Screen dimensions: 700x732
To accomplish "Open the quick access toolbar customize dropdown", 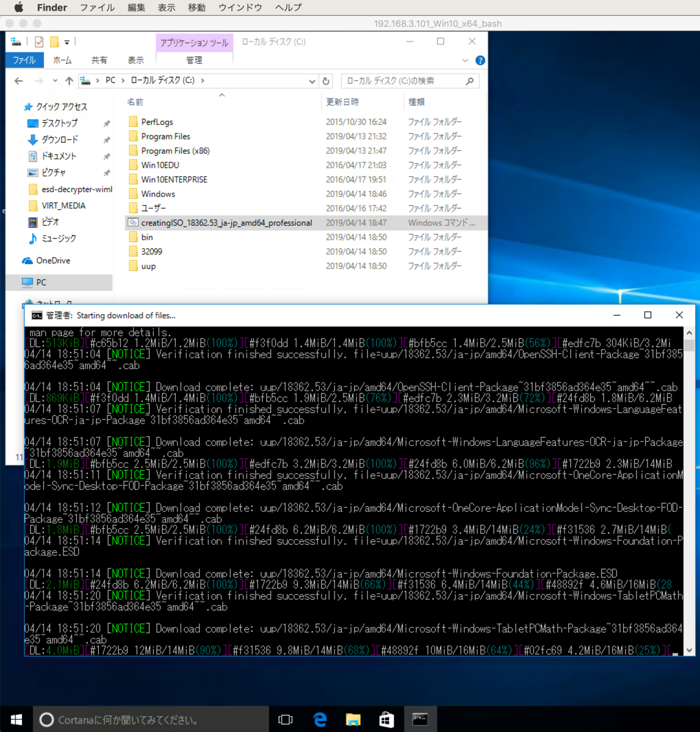I will [x=67, y=42].
